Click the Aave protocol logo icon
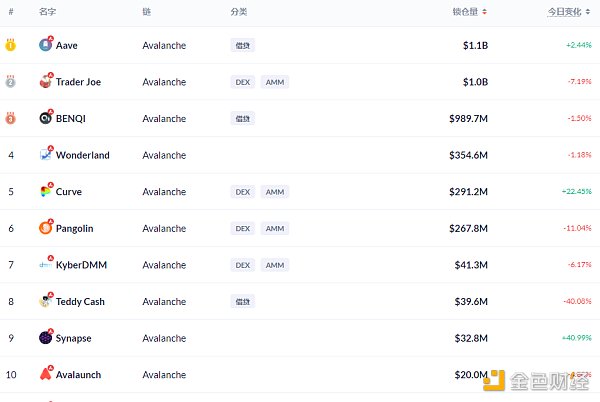This screenshot has width=600, height=402. pos(46,45)
